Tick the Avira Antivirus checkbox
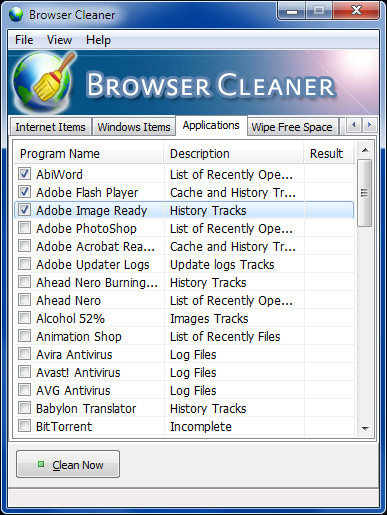This screenshot has height=515, width=387. click(24, 354)
